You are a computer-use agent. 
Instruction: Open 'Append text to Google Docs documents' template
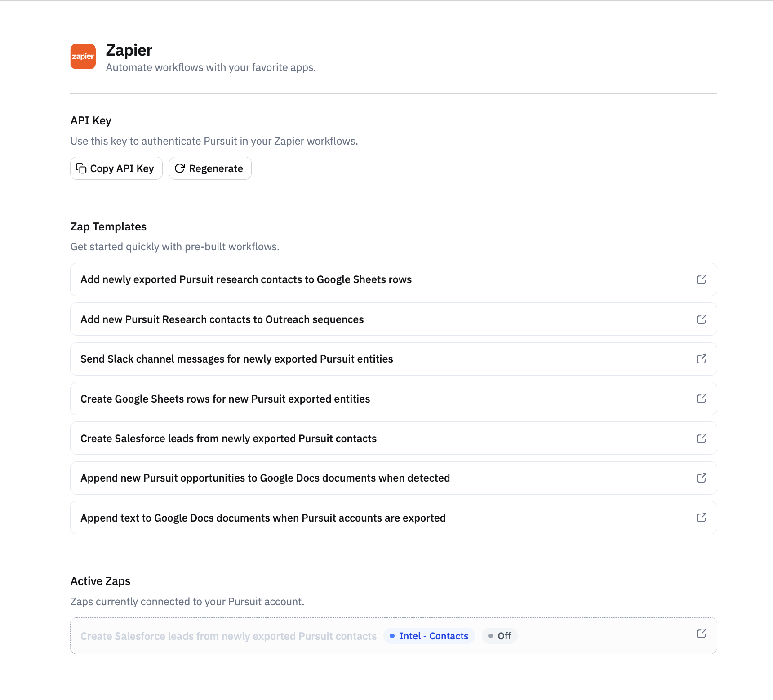(x=394, y=518)
